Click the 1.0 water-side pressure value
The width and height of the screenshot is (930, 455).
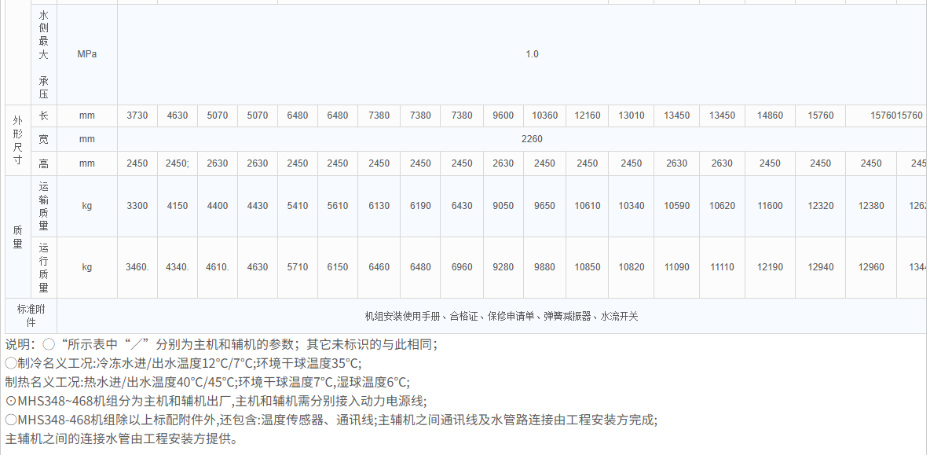(532, 54)
